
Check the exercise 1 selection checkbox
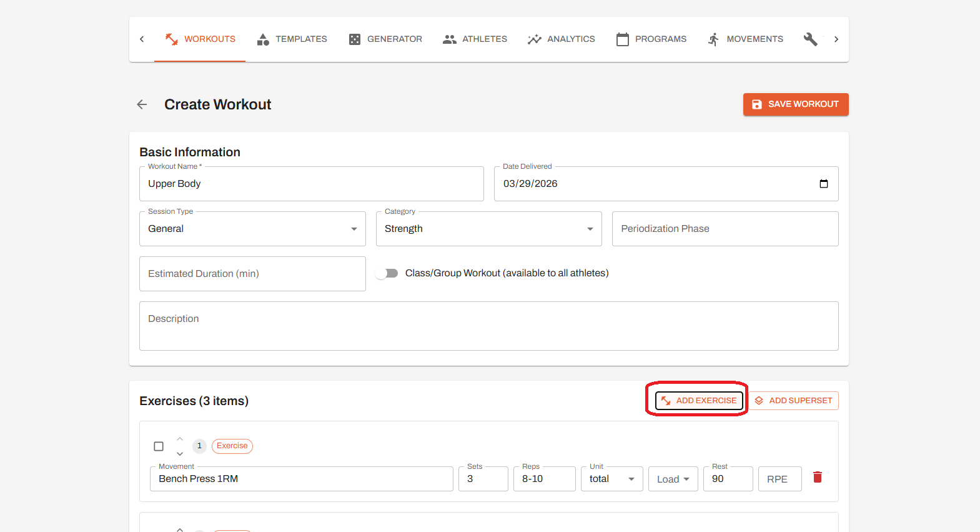(x=159, y=446)
